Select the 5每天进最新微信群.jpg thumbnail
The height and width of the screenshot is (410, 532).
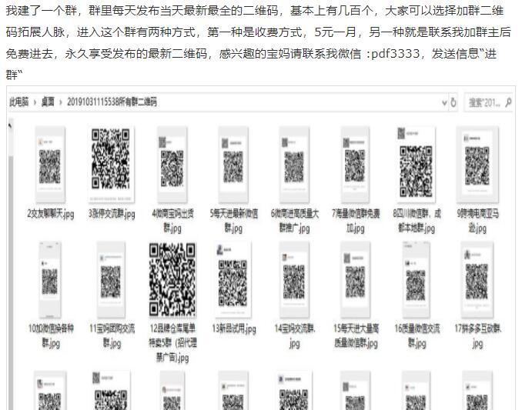click(233, 165)
